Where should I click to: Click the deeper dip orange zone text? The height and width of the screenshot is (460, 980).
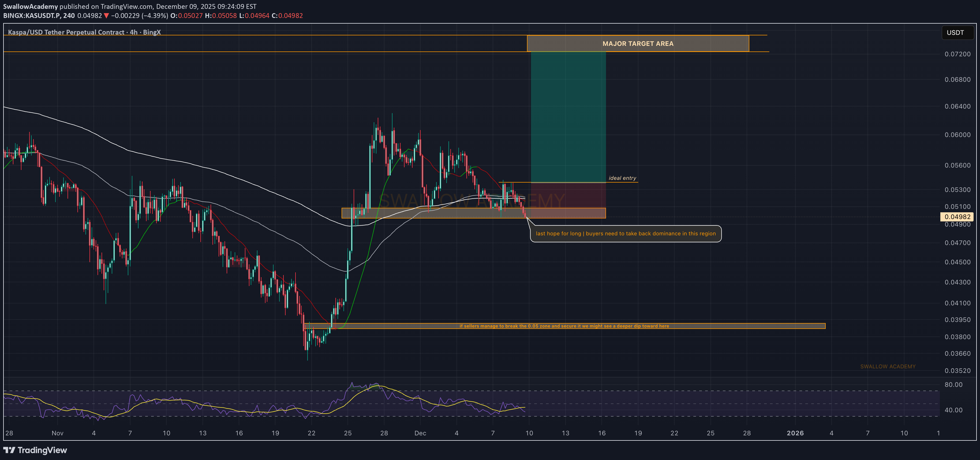pyautogui.click(x=564, y=326)
